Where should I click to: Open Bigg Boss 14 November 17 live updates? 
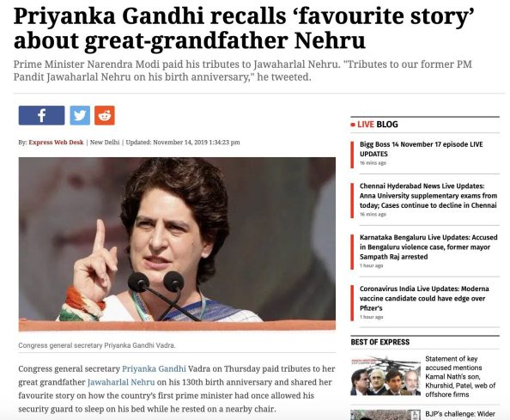[422, 149]
